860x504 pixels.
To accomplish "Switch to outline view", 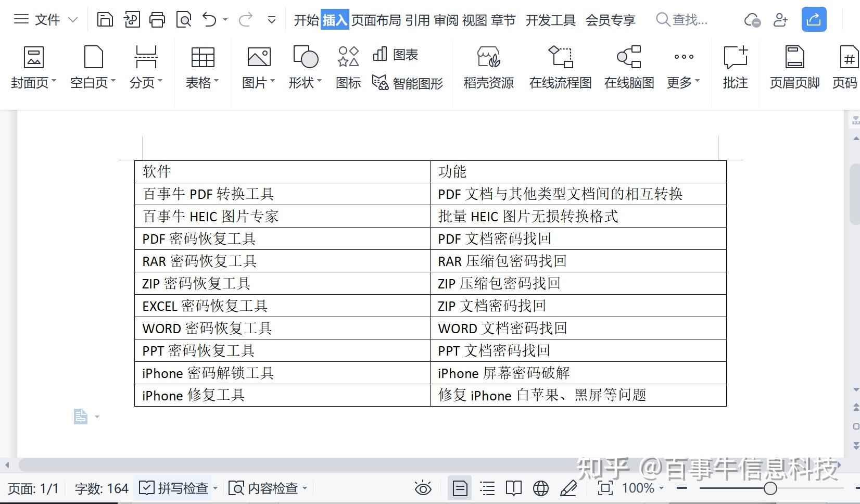I will coord(487,488).
